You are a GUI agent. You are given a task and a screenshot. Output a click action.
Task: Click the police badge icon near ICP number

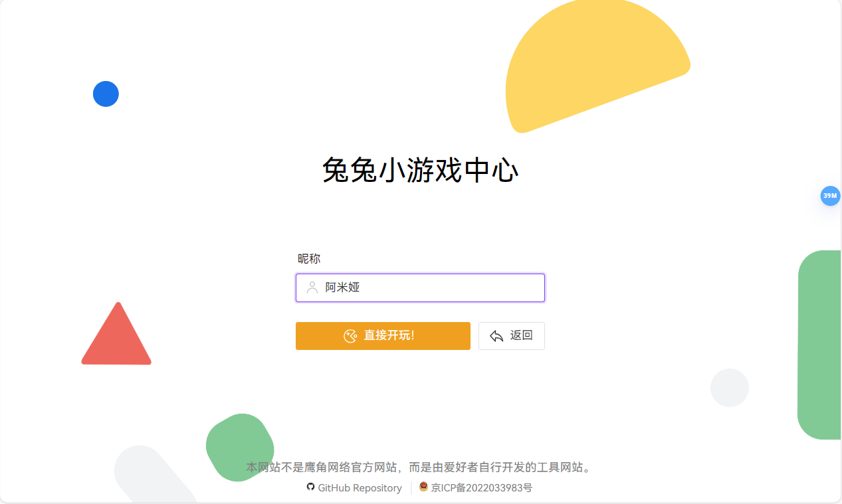423,487
